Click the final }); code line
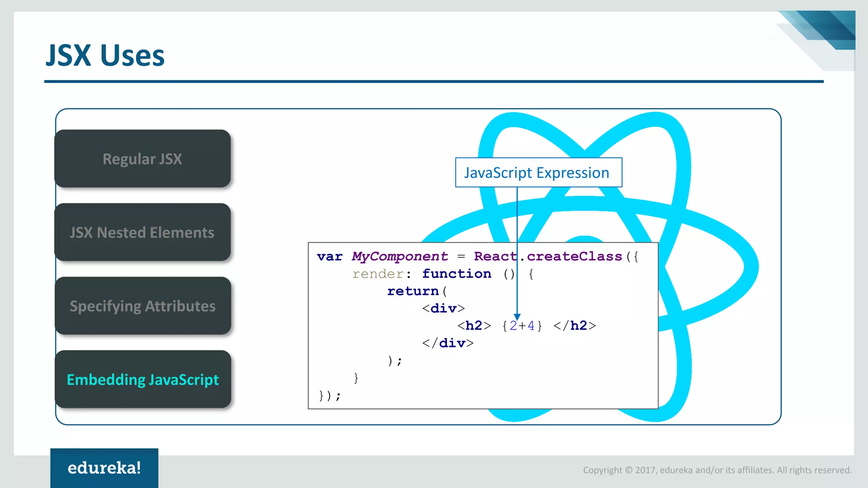Screen dimensions: 868x488 pyautogui.click(x=329, y=396)
